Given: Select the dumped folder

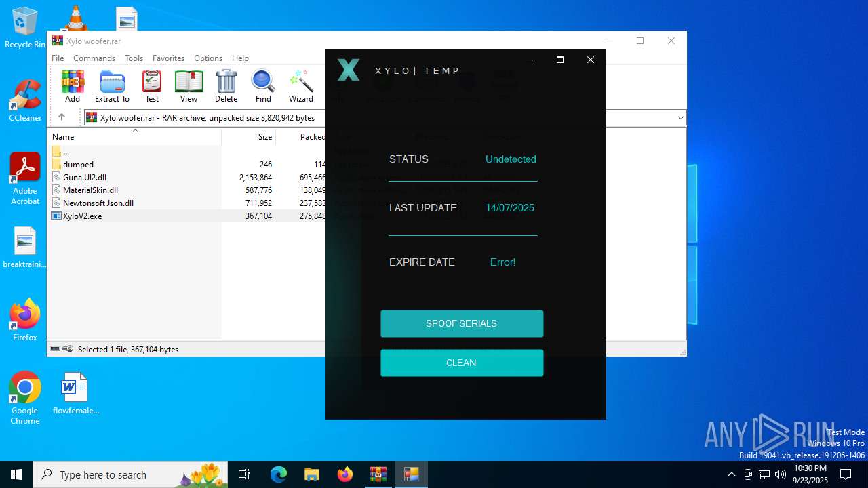Looking at the screenshot, I should [78, 164].
